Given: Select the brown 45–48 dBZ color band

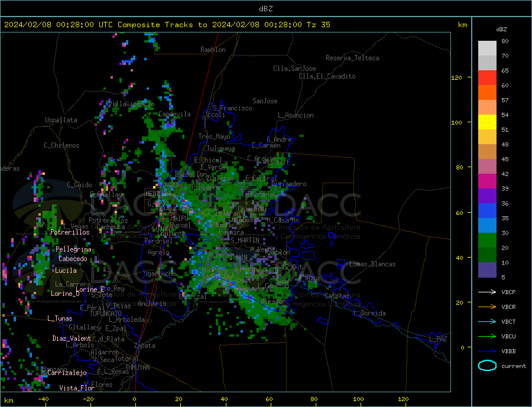Looking at the screenshot, I should coord(487,152).
